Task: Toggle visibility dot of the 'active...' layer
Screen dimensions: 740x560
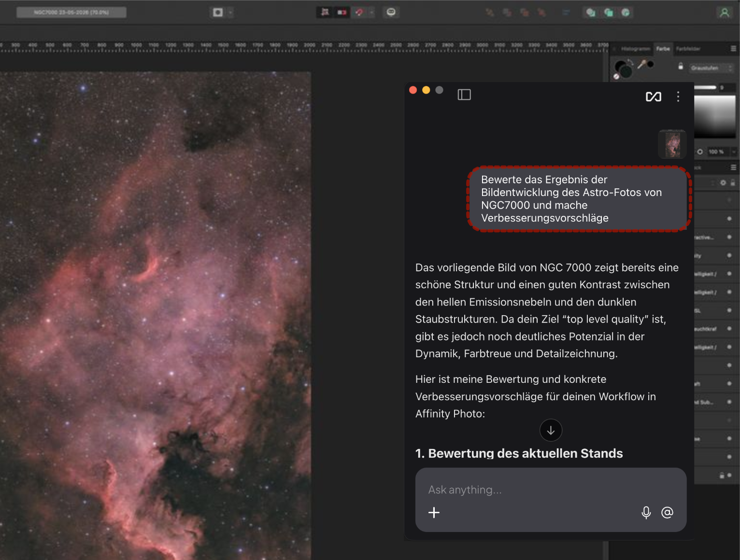Action: click(729, 237)
